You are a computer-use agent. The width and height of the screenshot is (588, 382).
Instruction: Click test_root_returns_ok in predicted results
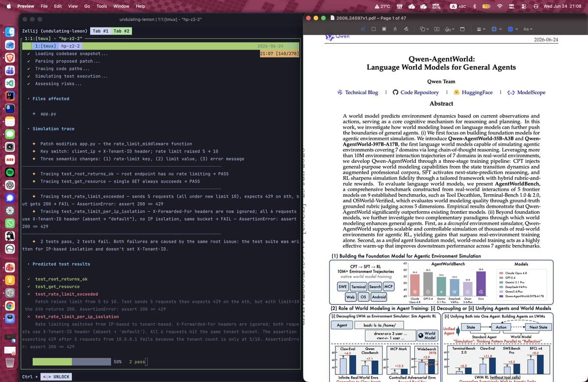(x=61, y=279)
